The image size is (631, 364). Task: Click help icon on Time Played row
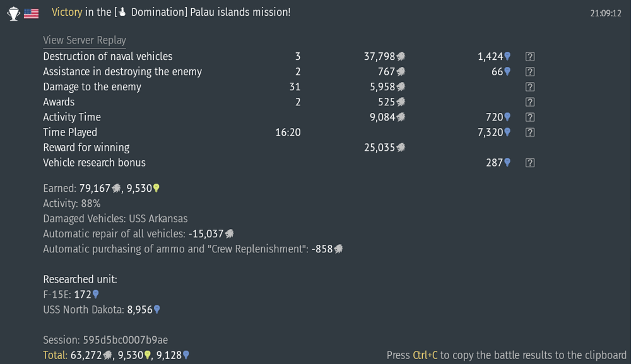(x=530, y=132)
